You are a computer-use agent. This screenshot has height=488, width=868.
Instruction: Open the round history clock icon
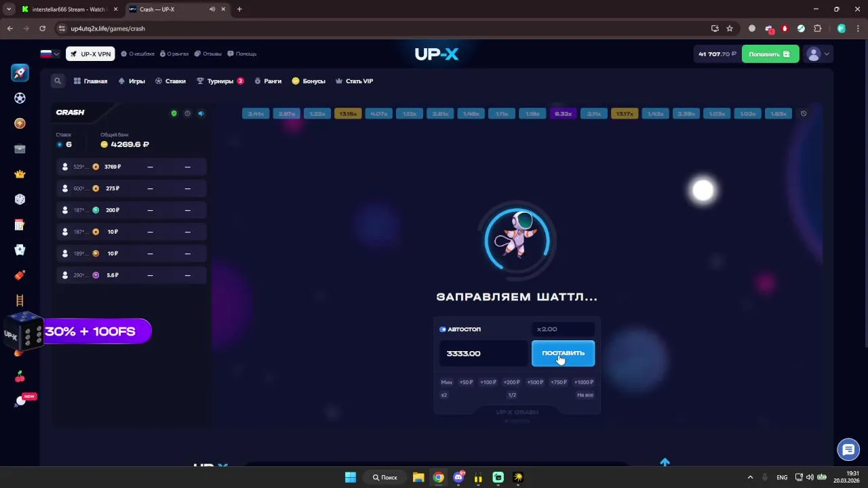coord(804,114)
